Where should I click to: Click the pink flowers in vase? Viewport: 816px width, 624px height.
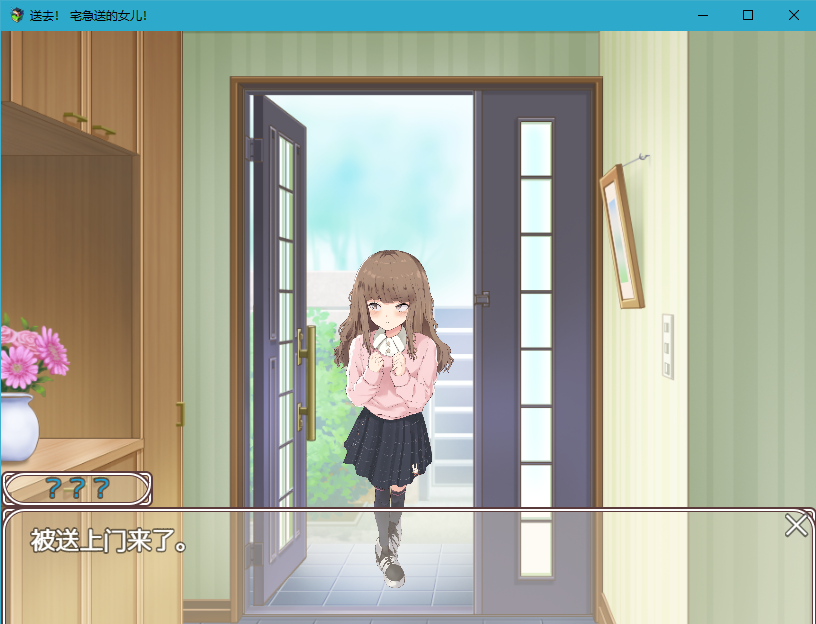(34, 354)
